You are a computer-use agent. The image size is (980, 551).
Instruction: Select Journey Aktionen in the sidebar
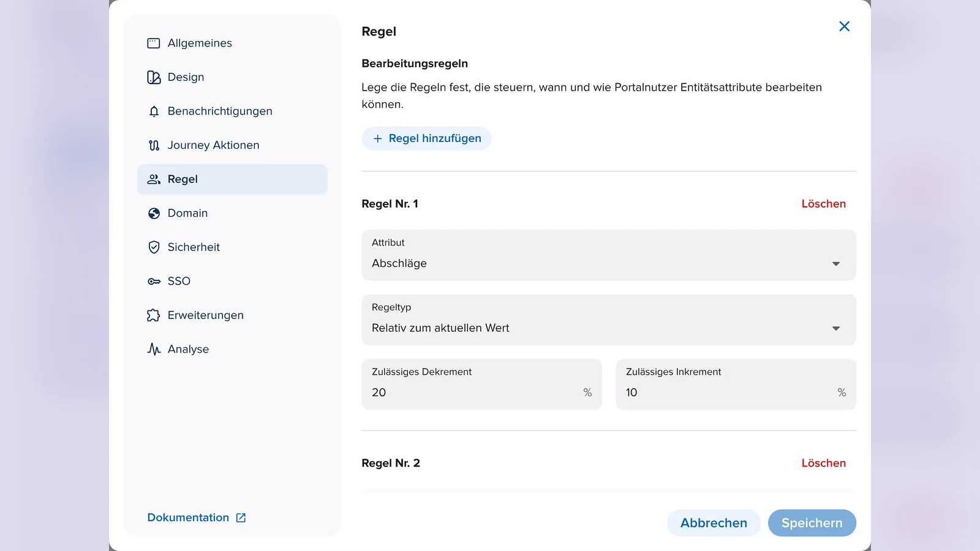click(x=232, y=145)
